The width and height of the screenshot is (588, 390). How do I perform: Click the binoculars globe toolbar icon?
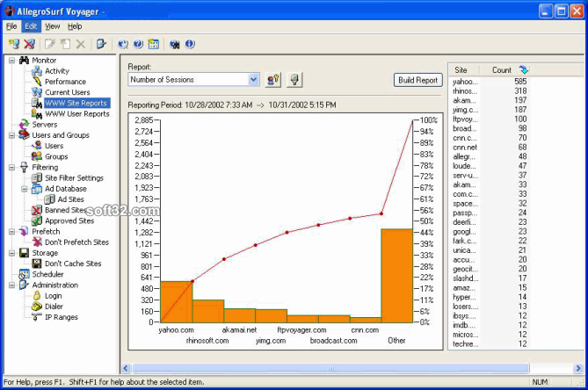(174, 44)
